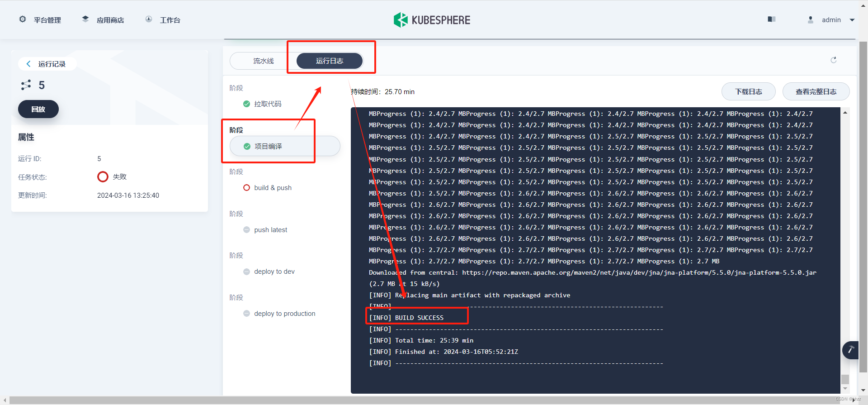
Task: Open 平台管理 menu
Action: [47, 20]
